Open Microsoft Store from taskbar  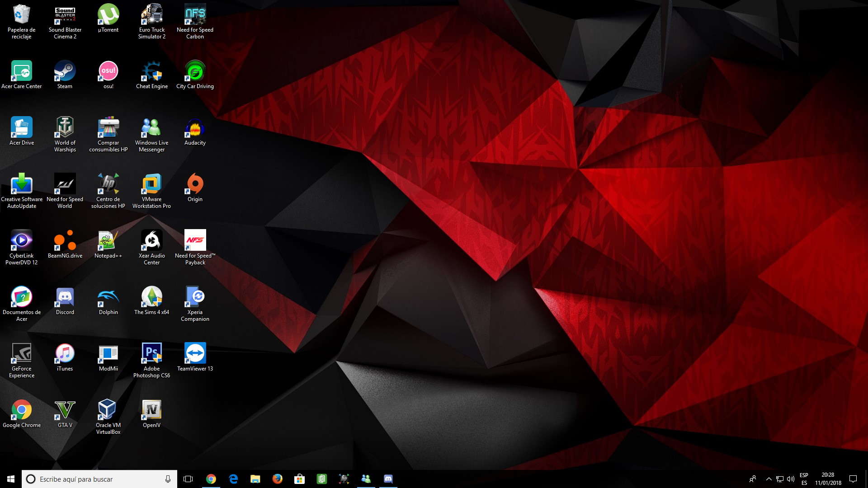[299, 479]
